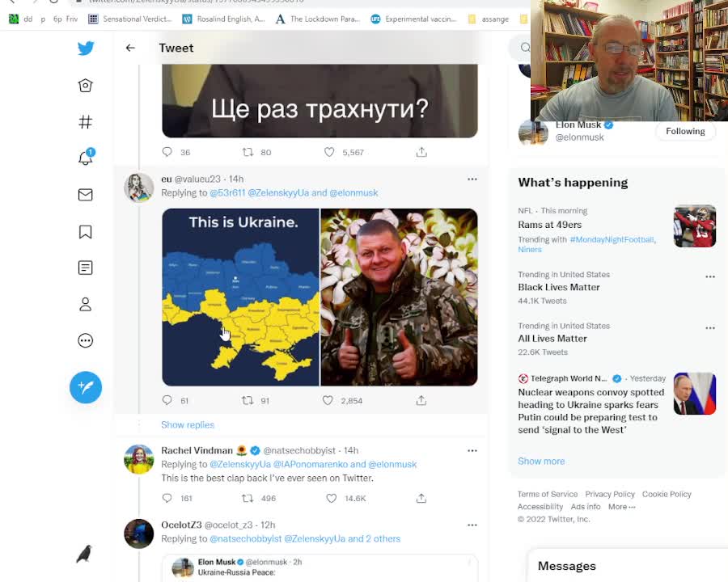Viewport: 728px width, 582px height.
Task: Open Experimental vaccin... bookmark
Action: (x=413, y=19)
